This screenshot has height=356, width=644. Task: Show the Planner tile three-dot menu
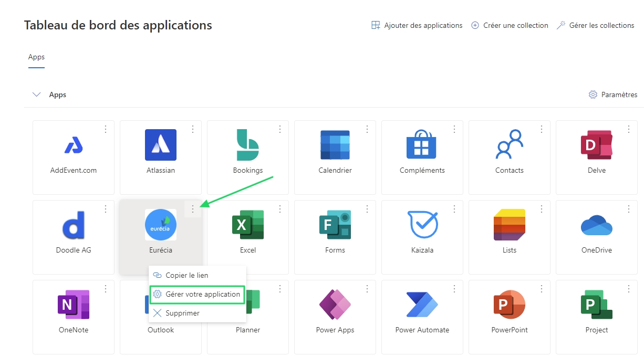(280, 289)
